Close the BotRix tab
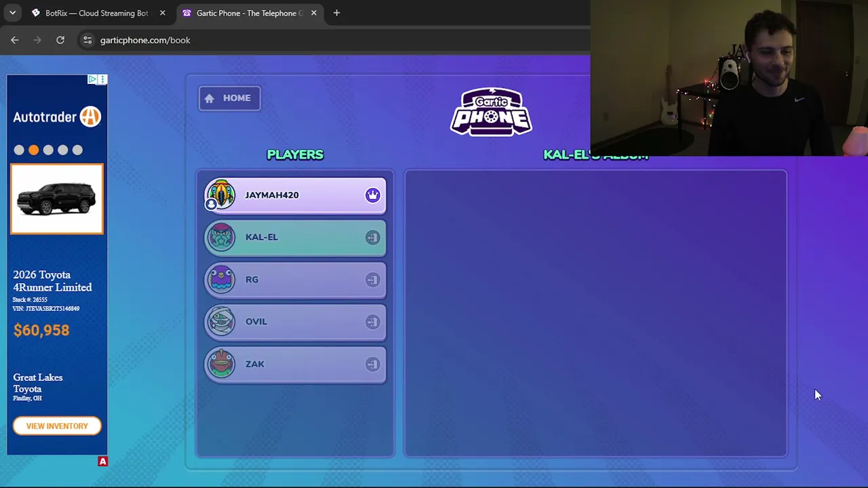 (162, 13)
